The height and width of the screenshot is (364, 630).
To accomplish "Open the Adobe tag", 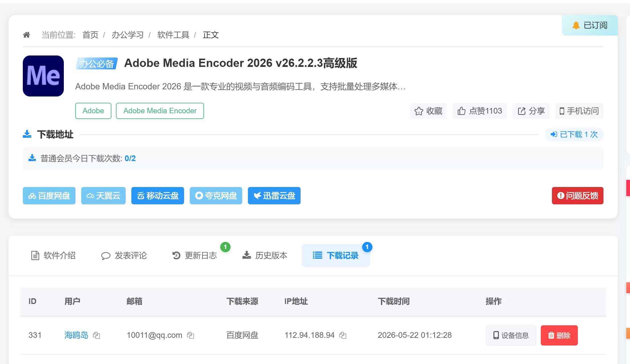I will pos(93,111).
